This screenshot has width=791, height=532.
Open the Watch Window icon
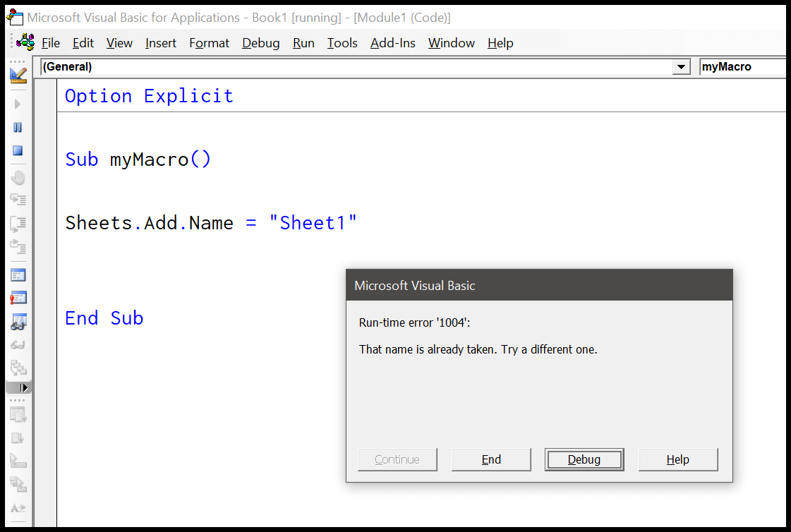18,322
